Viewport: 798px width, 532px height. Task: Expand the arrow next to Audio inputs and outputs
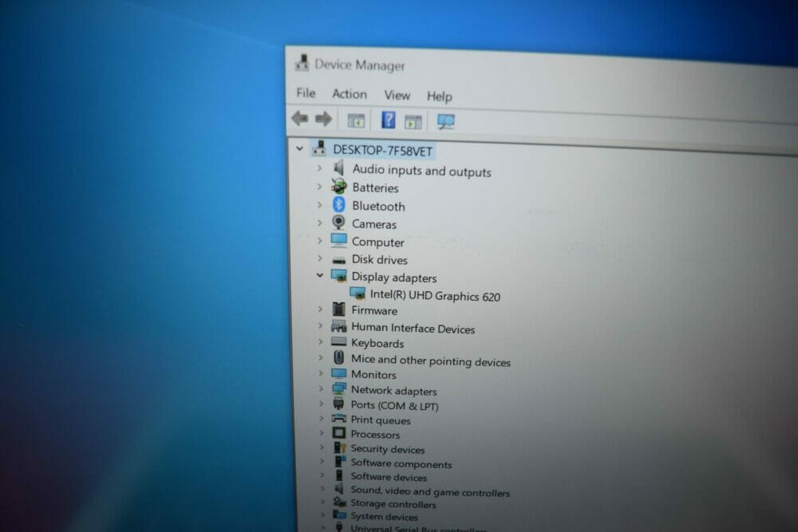click(x=320, y=167)
